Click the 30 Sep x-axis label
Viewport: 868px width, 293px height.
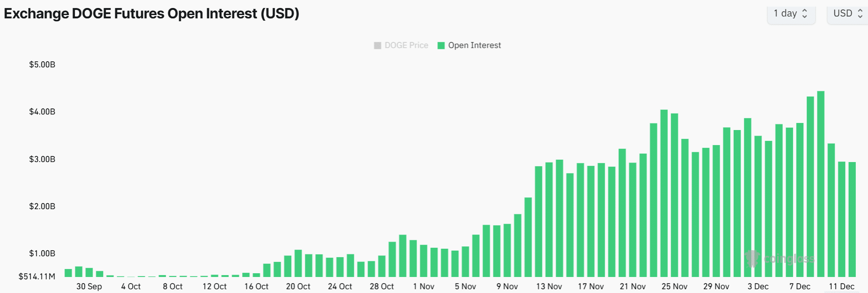[89, 286]
